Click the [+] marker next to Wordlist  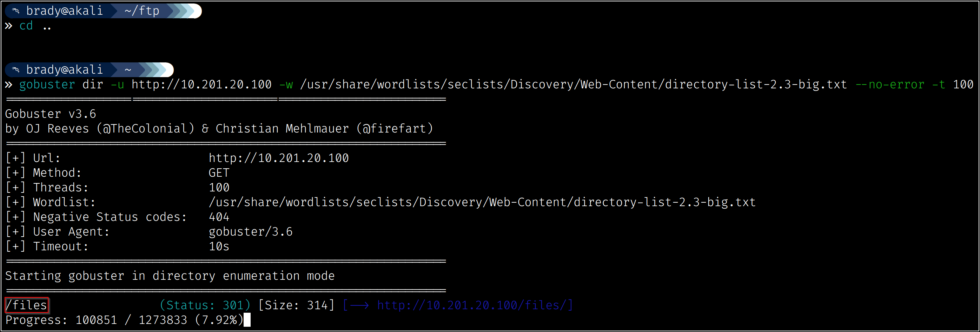[15, 203]
